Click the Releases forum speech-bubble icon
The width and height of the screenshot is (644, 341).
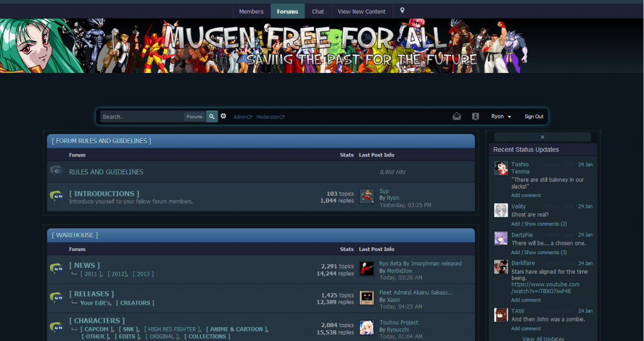coord(56,298)
